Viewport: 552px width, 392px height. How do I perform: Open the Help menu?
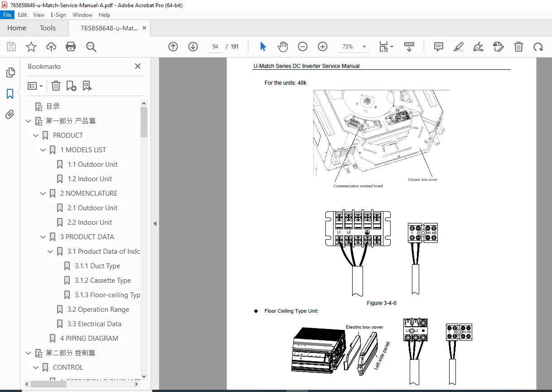coord(104,15)
